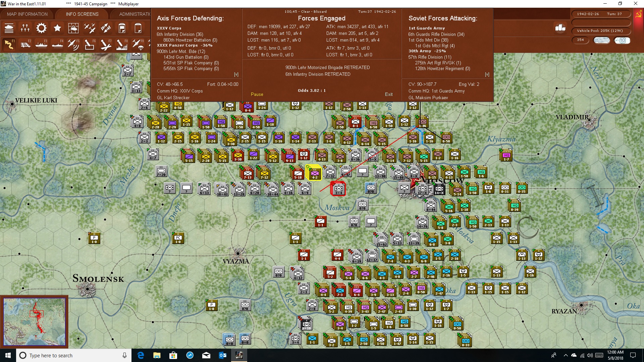Click 1st Guards Army heading in report

(x=427, y=28)
